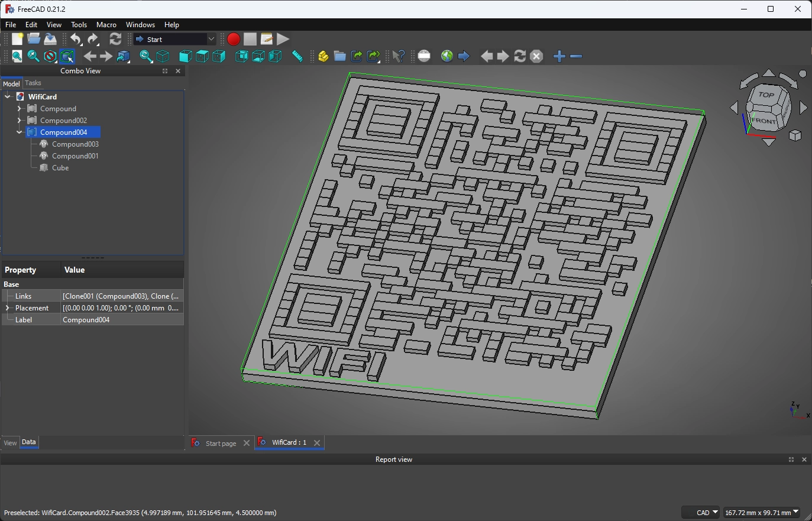Fit selection in view
812x521 pixels.
click(34, 56)
